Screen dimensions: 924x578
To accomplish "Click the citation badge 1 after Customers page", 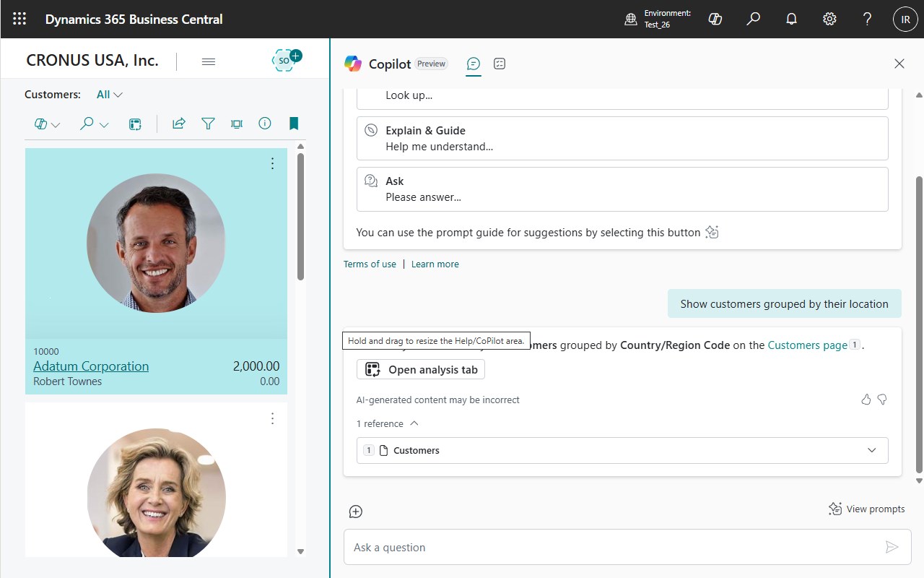I will coord(855,345).
